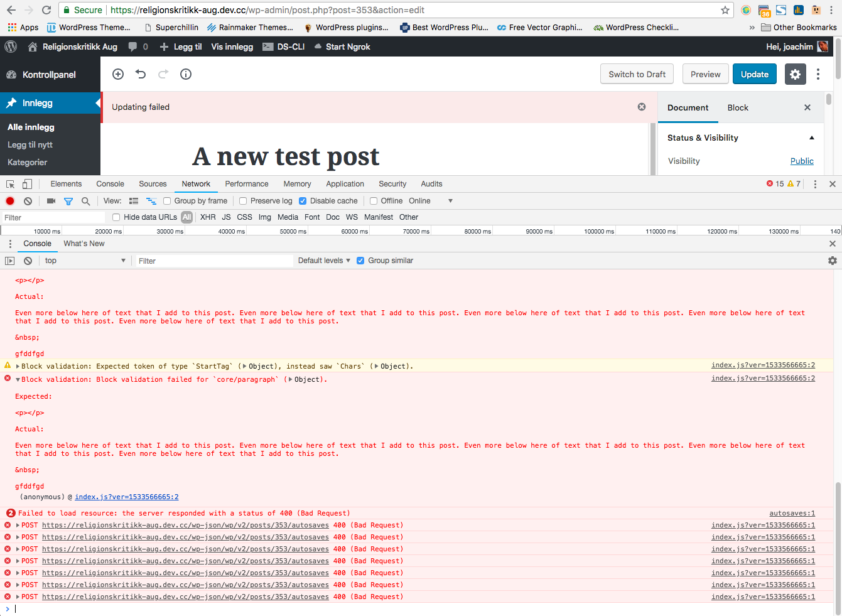This screenshot has height=616, width=842.
Task: Enable Preserve log in Network panel
Action: [243, 200]
